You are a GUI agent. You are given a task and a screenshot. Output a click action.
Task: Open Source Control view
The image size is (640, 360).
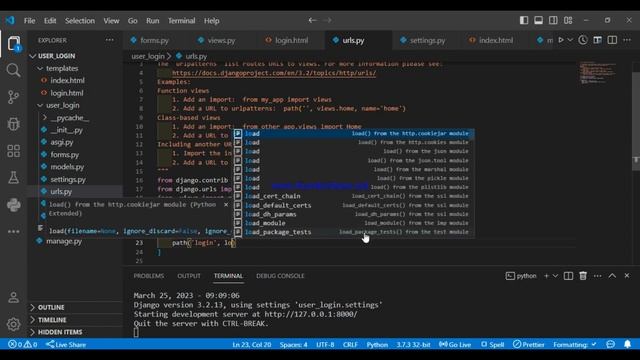[13, 97]
